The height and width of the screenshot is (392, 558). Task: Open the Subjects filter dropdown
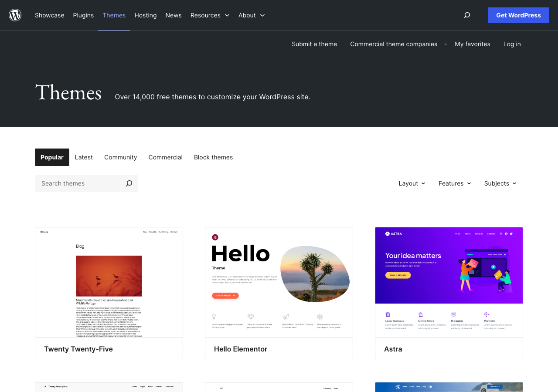500,183
